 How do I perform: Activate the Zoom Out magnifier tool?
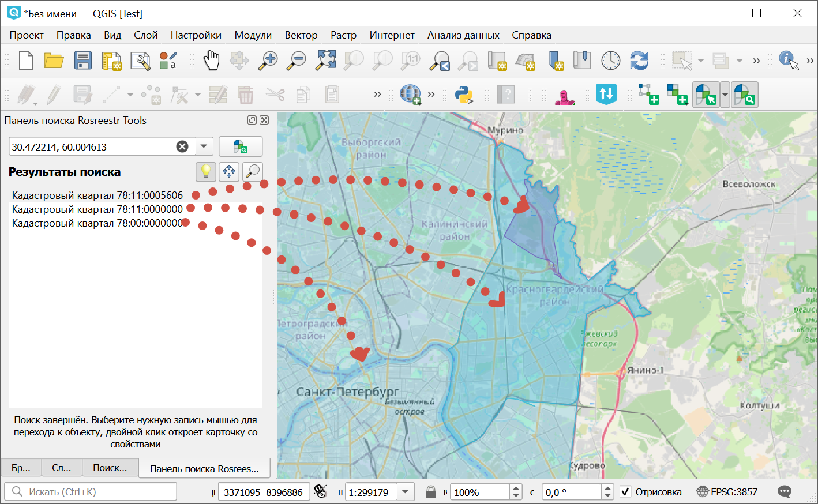tap(297, 61)
